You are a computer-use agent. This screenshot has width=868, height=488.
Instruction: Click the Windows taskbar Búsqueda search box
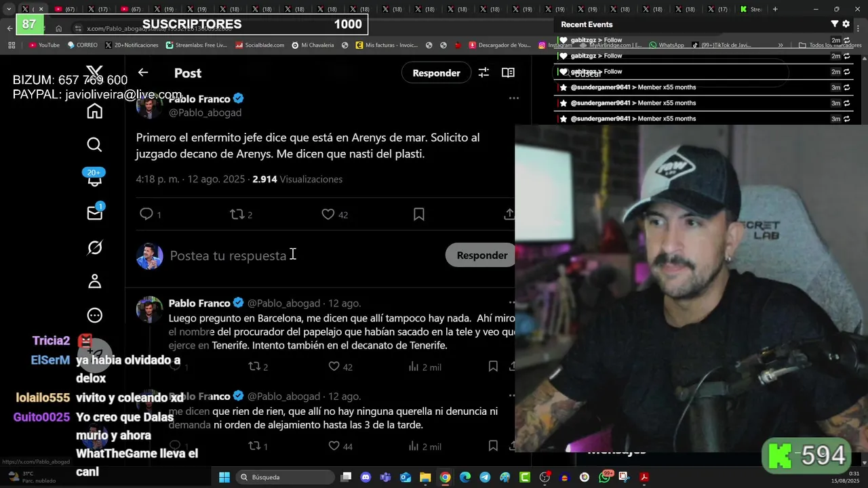tap(284, 477)
